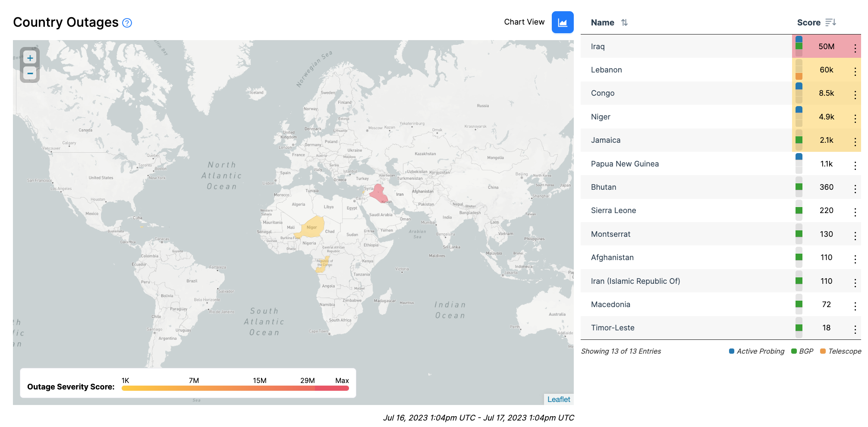Click the Score column header
This screenshot has height=427, width=868.
[808, 22]
